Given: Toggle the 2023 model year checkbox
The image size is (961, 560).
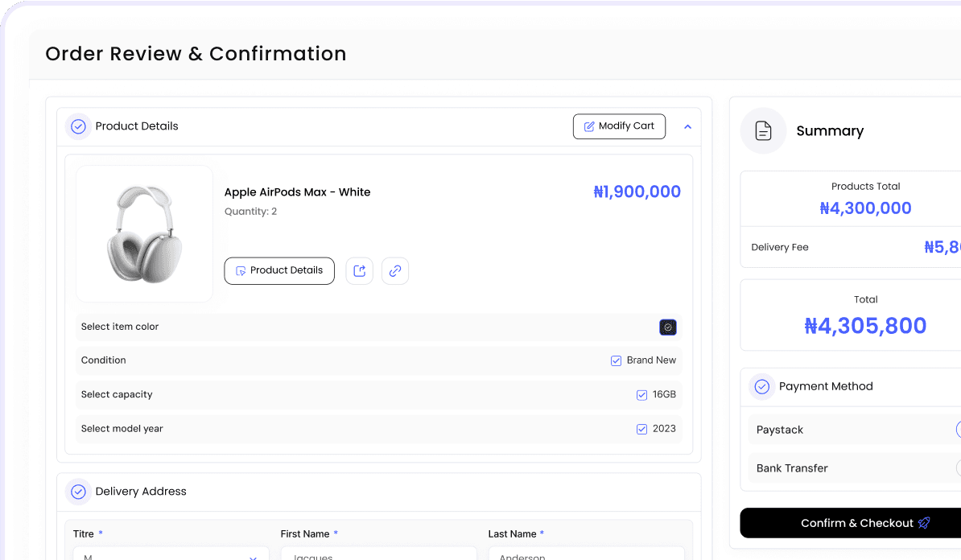Looking at the screenshot, I should [641, 430].
